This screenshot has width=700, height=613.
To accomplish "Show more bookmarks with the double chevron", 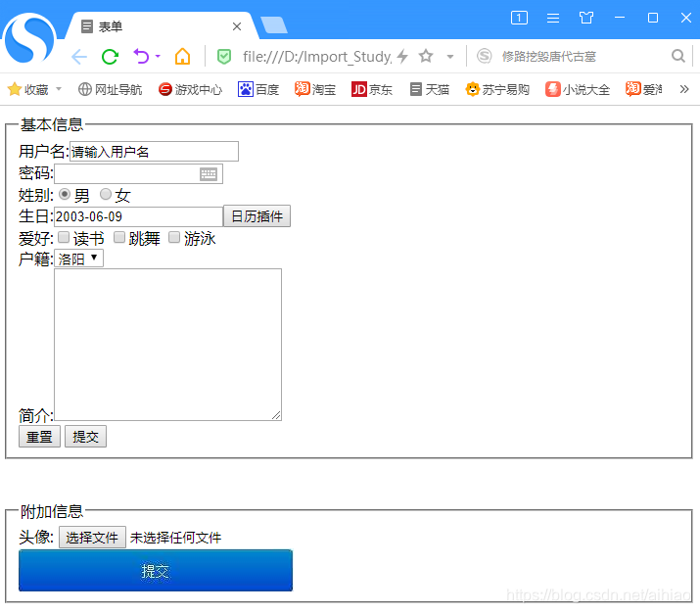I will pos(684,89).
